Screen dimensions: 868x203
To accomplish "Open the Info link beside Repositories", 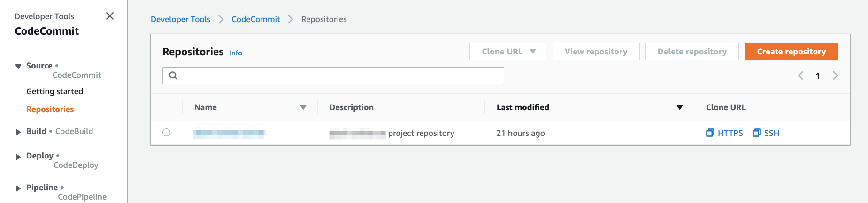I will [236, 53].
